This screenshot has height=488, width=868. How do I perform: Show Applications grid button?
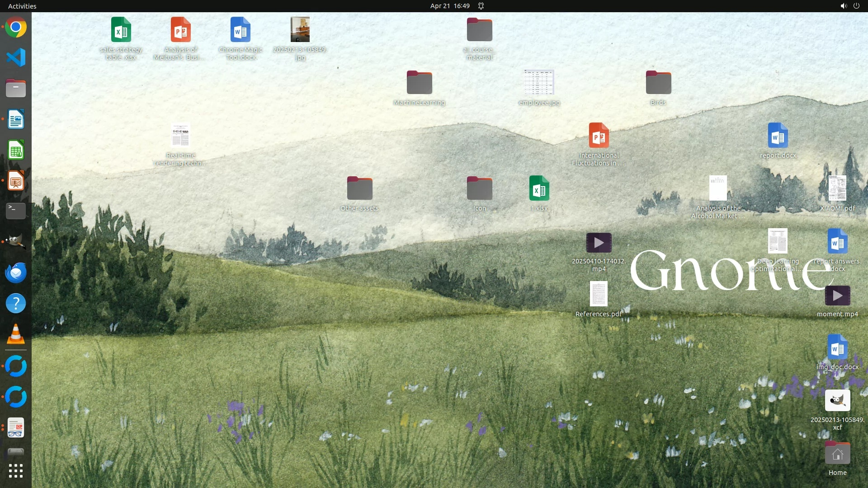pos(16,471)
